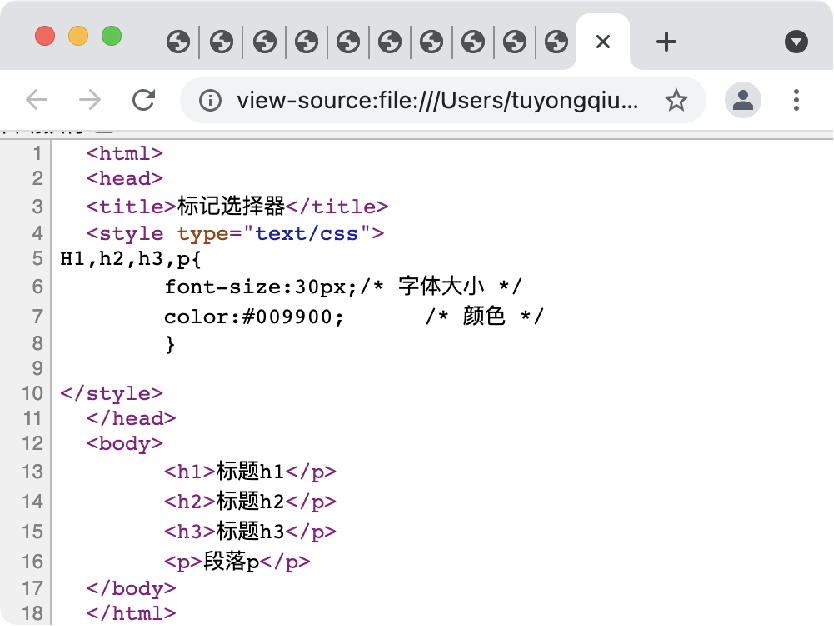This screenshot has width=834, height=626.
Task: Click the view-source URL in the address bar
Action: pyautogui.click(x=437, y=100)
